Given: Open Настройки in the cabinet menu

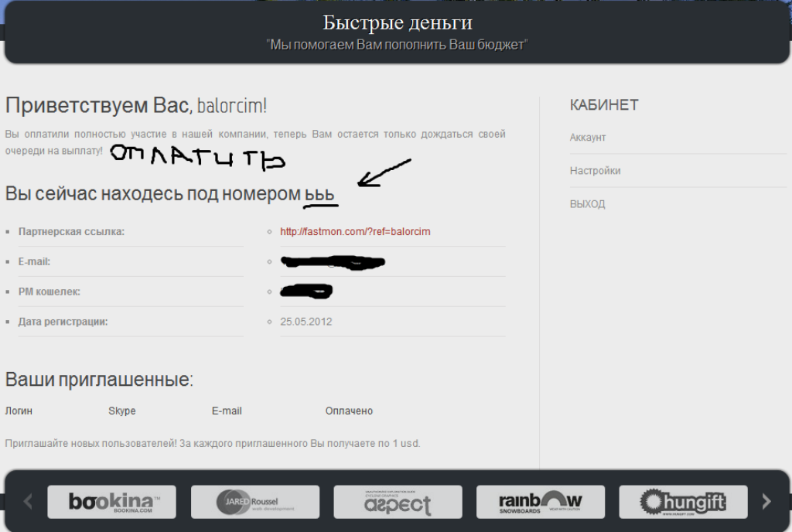Looking at the screenshot, I should (x=595, y=171).
